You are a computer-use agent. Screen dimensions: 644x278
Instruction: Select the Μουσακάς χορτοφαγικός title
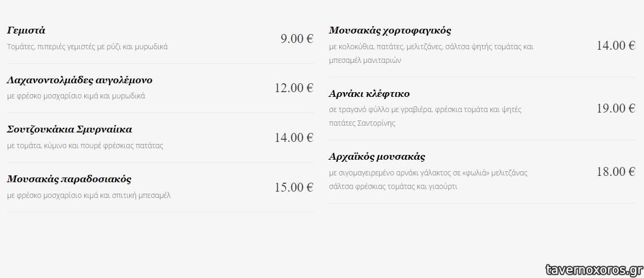(390, 30)
